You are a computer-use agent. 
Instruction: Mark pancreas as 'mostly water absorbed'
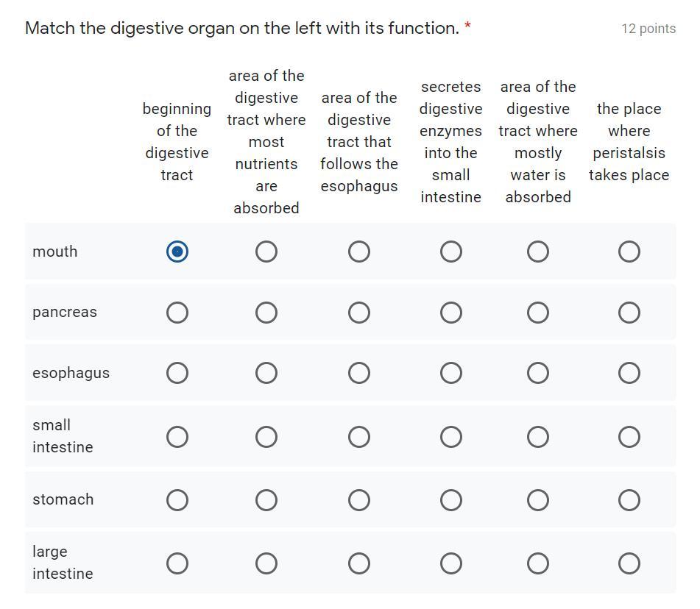[538, 313]
